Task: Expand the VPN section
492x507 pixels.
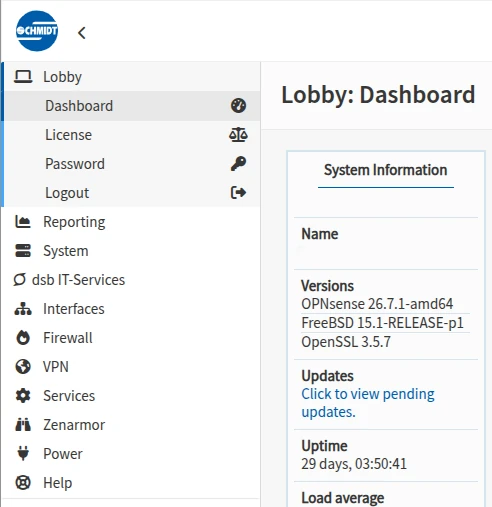Action: tap(130, 367)
